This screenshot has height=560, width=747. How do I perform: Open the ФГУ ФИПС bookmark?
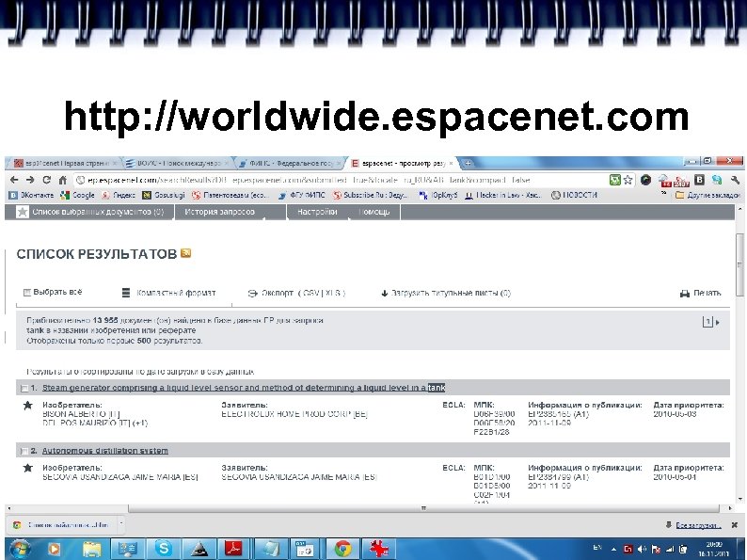pyautogui.click(x=302, y=195)
